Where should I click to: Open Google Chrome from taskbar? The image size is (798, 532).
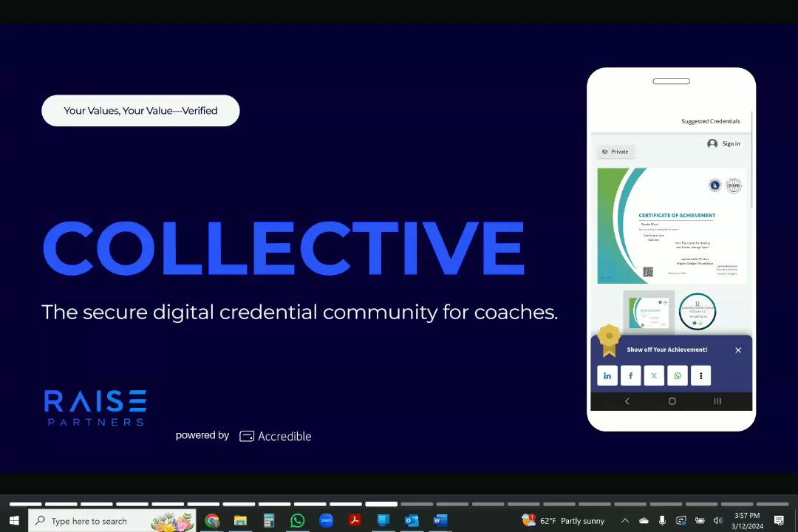click(x=212, y=520)
